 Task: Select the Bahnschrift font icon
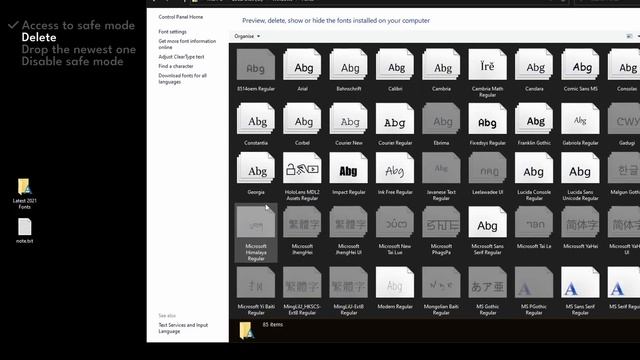349,64
